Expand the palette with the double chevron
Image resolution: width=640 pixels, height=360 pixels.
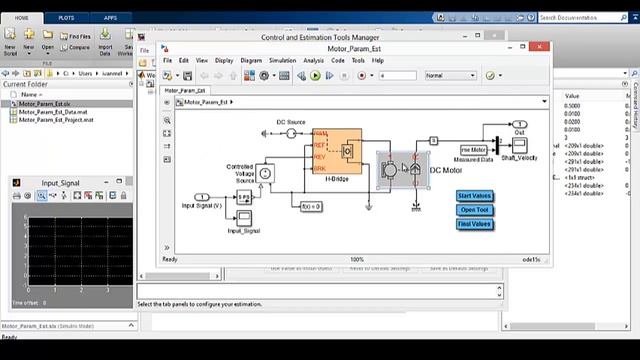(167, 247)
